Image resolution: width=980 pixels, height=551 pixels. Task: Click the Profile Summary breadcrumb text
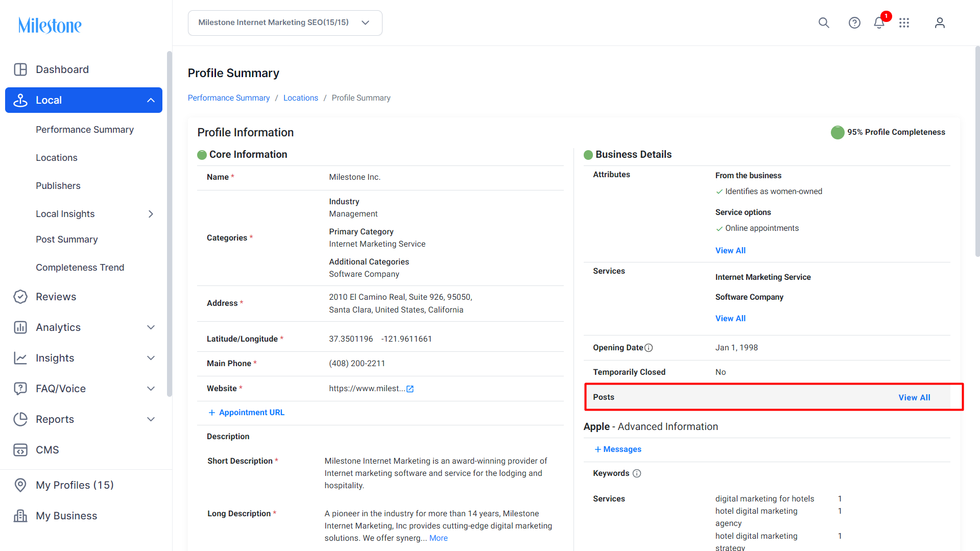click(x=361, y=98)
